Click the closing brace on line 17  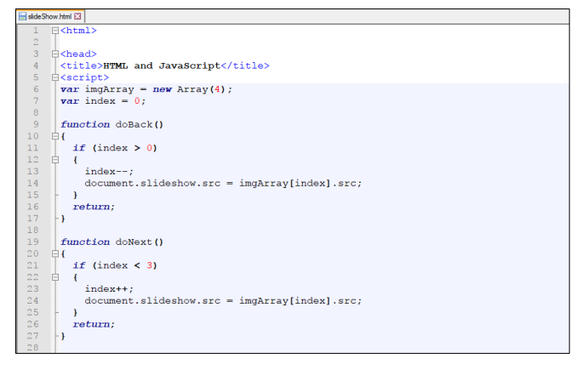[63, 219]
